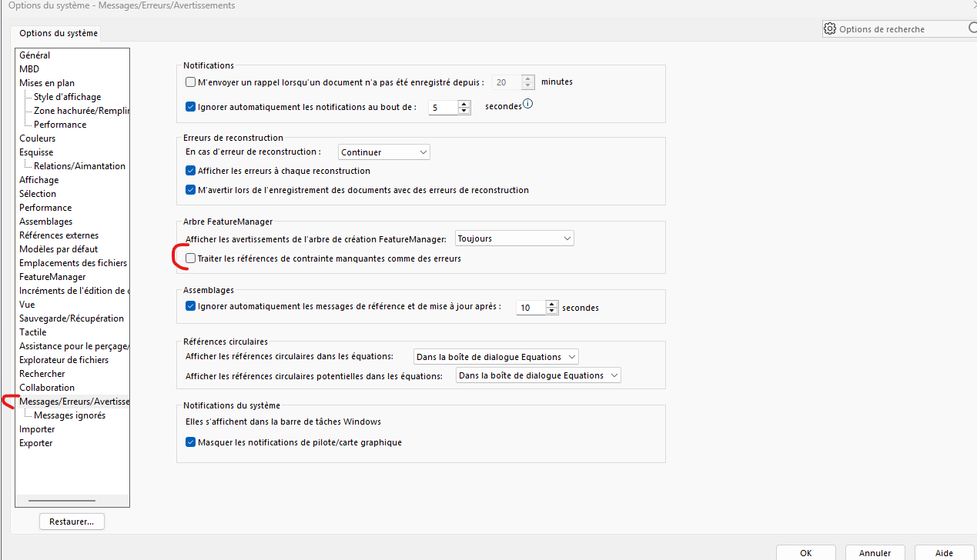Click the notifications seconds field showing 5

[443, 108]
